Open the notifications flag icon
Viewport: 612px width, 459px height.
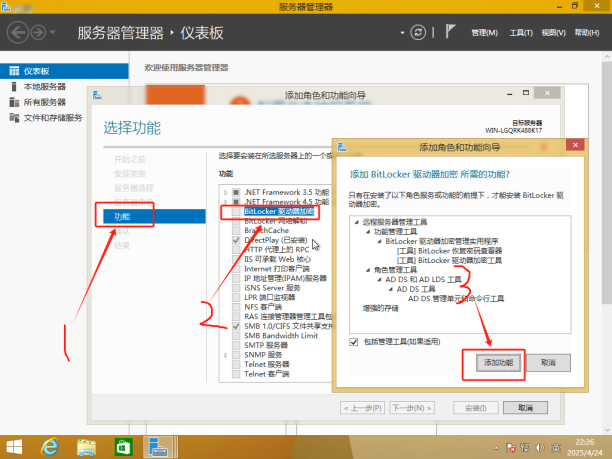pyautogui.click(x=450, y=31)
